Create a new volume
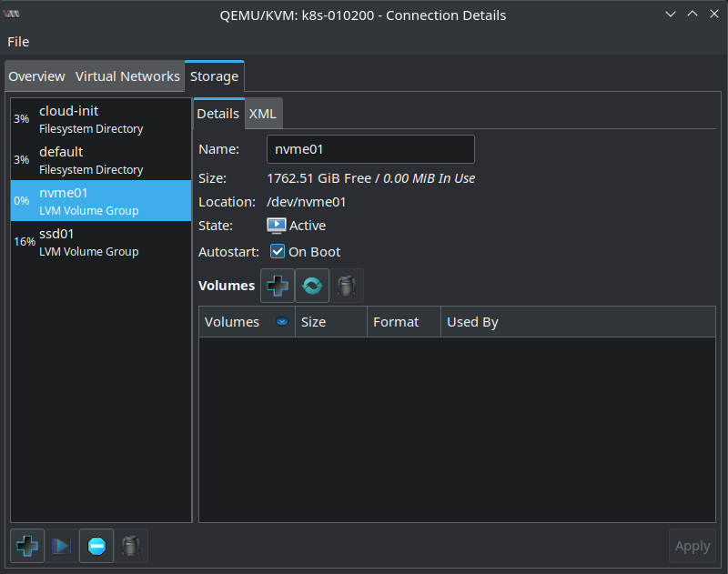The image size is (728, 574). point(278,286)
